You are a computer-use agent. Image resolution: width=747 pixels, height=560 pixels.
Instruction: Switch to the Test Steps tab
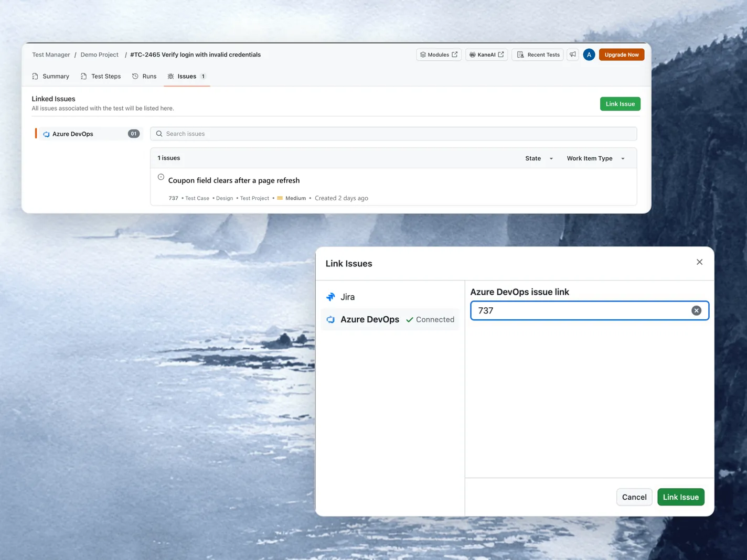pos(101,77)
